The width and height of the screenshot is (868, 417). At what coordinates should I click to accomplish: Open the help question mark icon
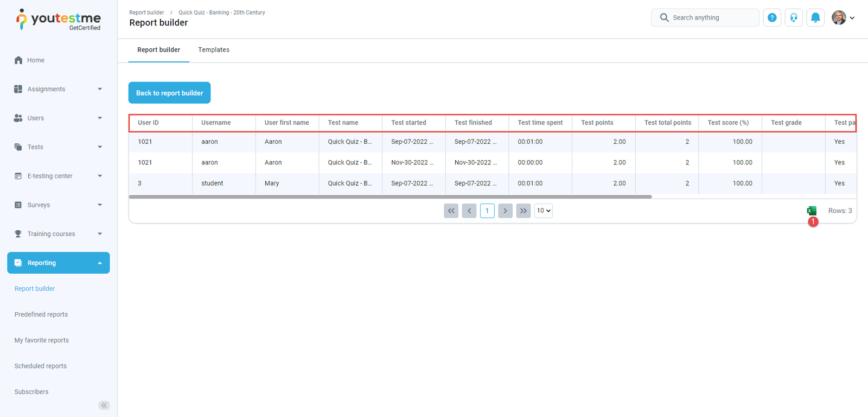[x=772, y=18]
